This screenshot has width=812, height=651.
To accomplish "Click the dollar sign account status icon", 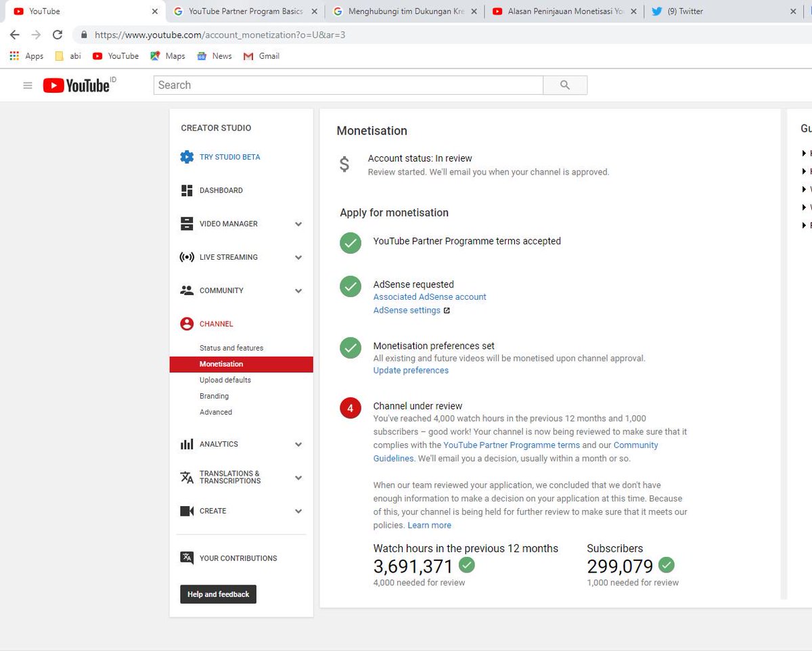I will tap(344, 164).
